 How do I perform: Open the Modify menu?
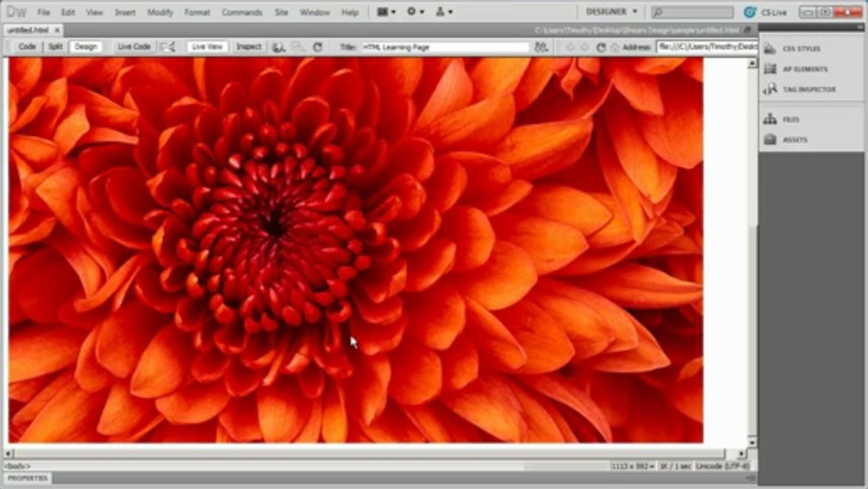[x=160, y=12]
